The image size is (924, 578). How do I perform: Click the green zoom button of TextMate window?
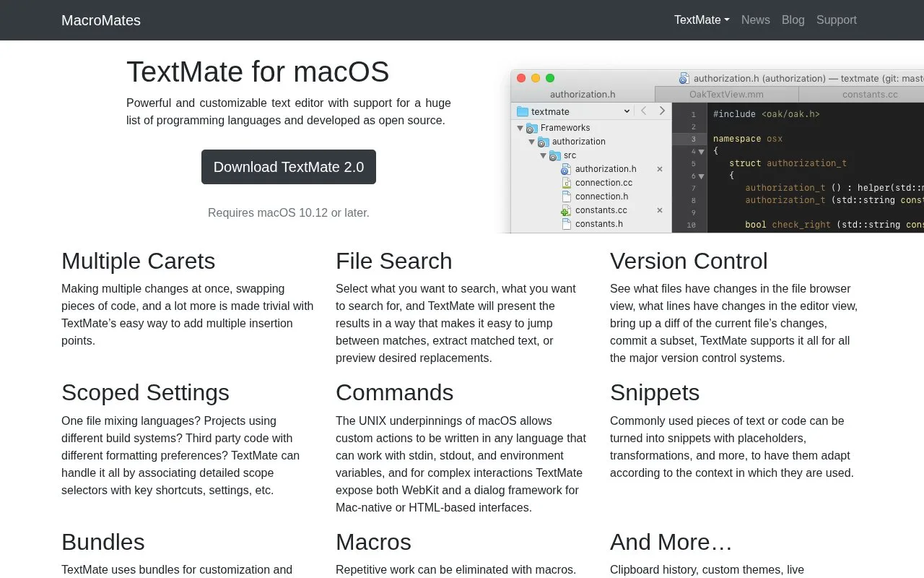point(550,78)
